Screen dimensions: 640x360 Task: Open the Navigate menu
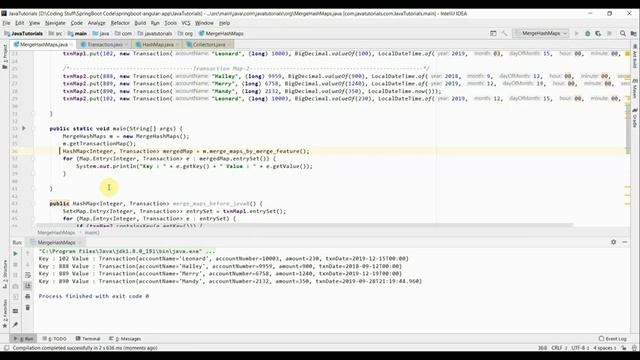(x=55, y=23)
